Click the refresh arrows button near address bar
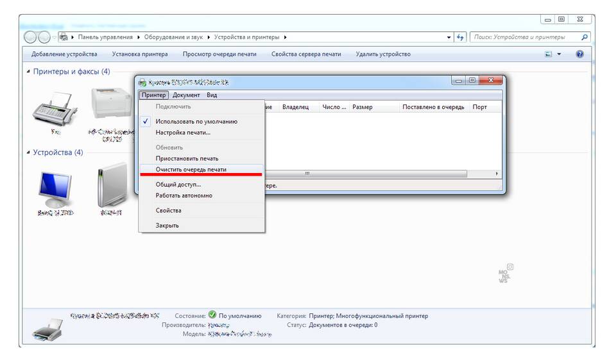The height and width of the screenshot is (364, 616). [x=460, y=37]
